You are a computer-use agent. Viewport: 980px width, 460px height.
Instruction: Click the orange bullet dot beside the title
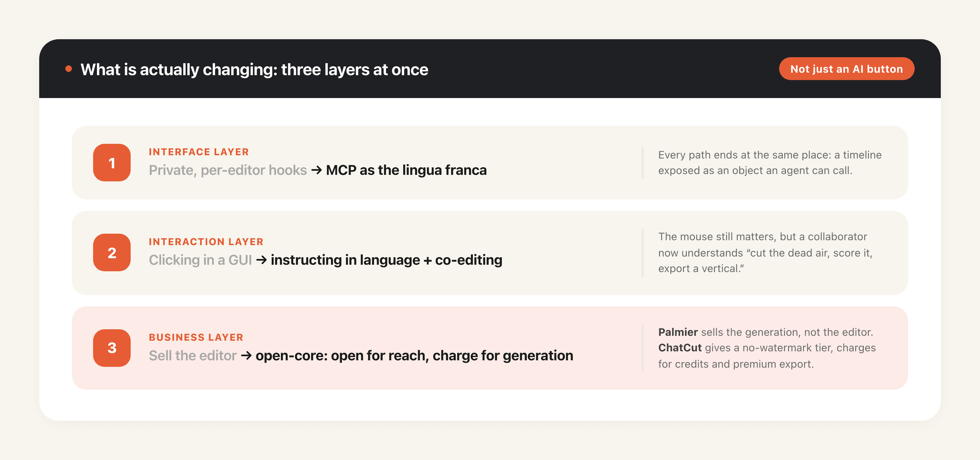pyautogui.click(x=69, y=69)
